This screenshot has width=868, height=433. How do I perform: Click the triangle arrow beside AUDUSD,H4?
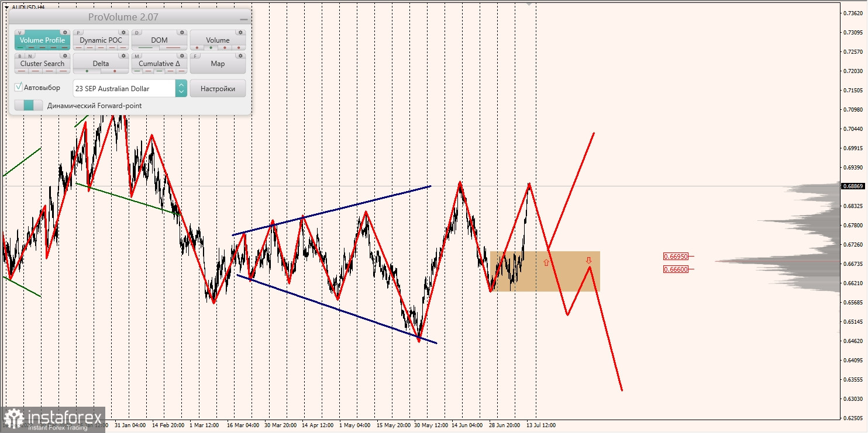6,7
